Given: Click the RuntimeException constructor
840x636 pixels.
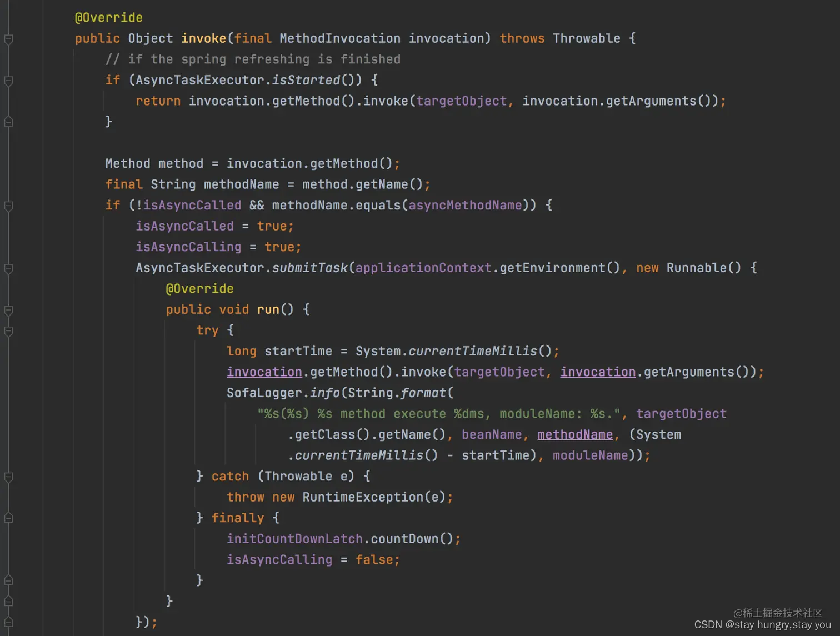Looking at the screenshot, I should coord(363,497).
